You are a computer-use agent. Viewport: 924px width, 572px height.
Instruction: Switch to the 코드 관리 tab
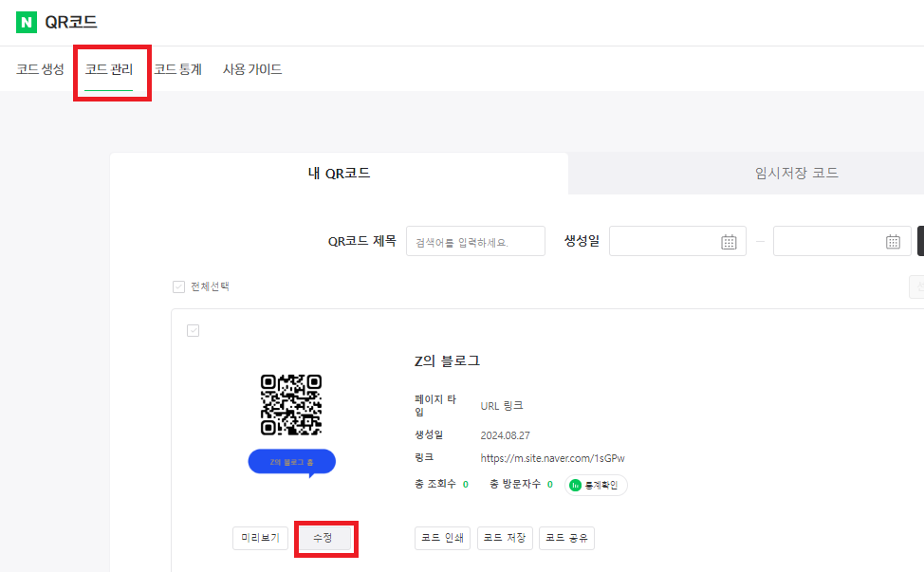pos(109,69)
